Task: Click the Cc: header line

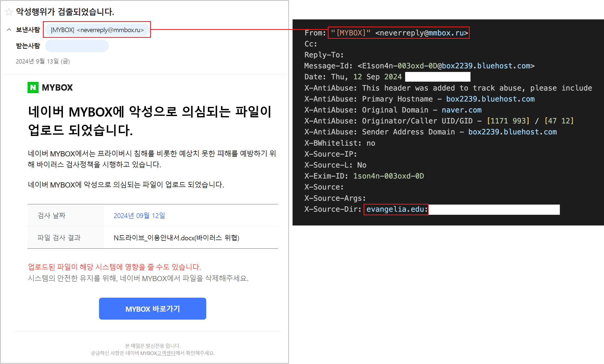Action: 311,44
